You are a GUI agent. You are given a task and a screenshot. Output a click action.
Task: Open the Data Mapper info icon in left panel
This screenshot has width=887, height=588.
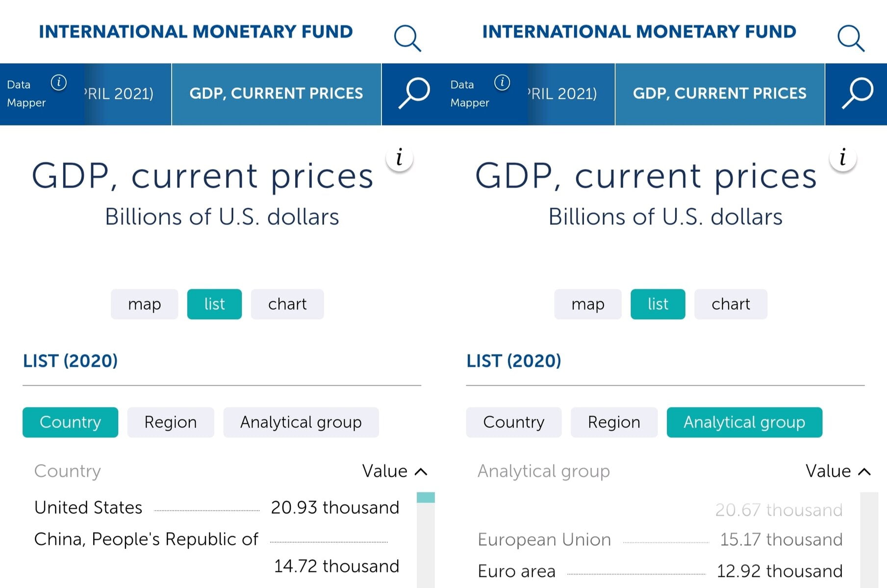[59, 82]
